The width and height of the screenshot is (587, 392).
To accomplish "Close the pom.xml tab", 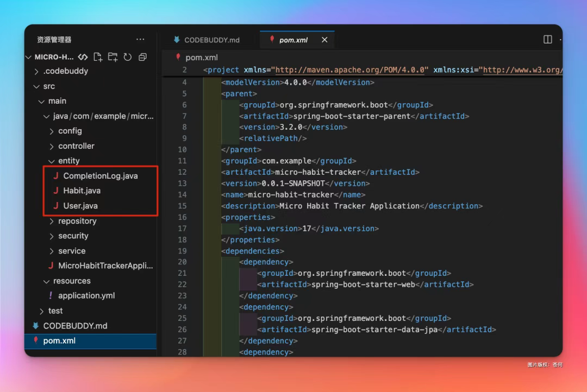I will click(x=324, y=40).
